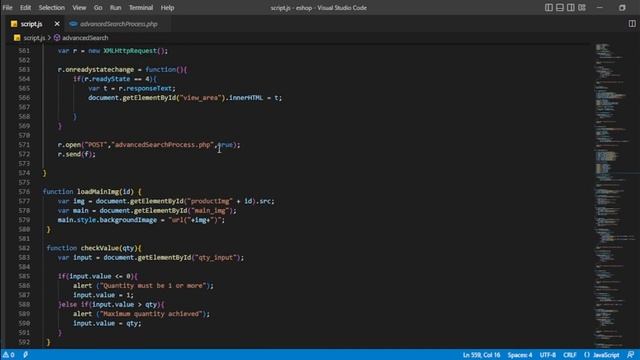Screen dimensions: 640x360
Task: Click the 'var img = document.getElementById' line
Action: (166, 201)
